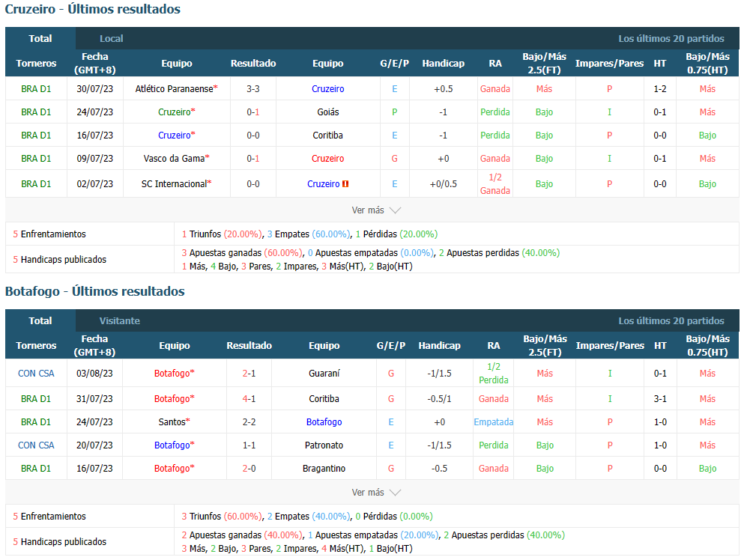This screenshot has height=560, width=744.
Task: Open the 2-0 result against Bragantino
Action: (249, 469)
